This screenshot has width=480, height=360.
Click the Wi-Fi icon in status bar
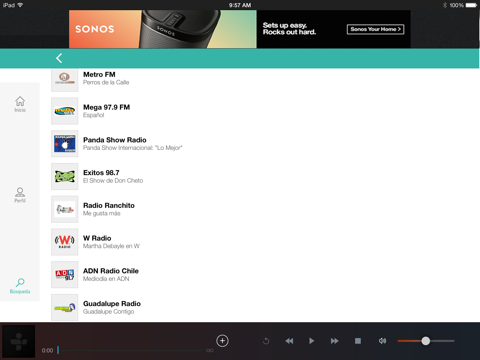20,5
